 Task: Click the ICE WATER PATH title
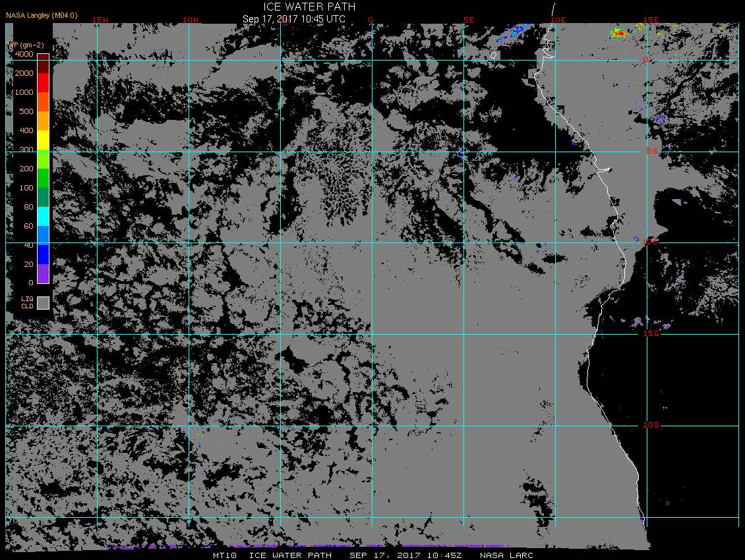(309, 7)
